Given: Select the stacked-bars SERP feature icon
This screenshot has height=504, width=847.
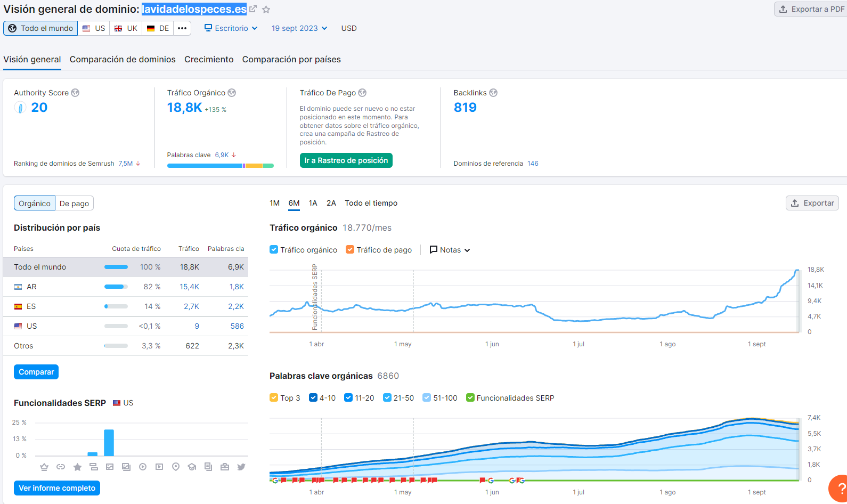Looking at the screenshot, I should pyautogui.click(x=94, y=467).
